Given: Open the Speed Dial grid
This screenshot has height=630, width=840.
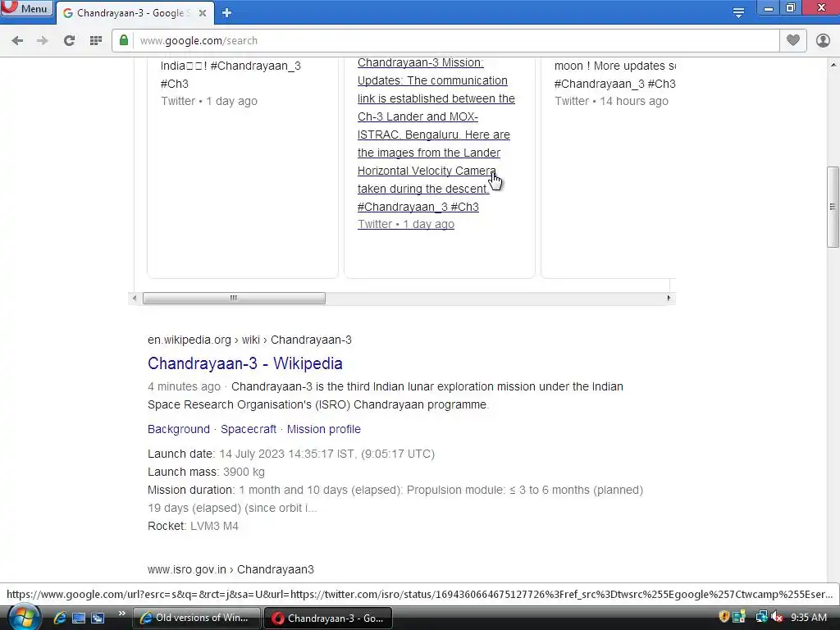Looking at the screenshot, I should click(x=96, y=41).
